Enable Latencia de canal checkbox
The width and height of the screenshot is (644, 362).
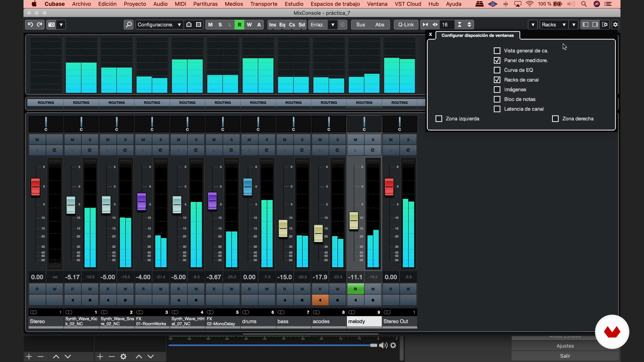coord(497,109)
